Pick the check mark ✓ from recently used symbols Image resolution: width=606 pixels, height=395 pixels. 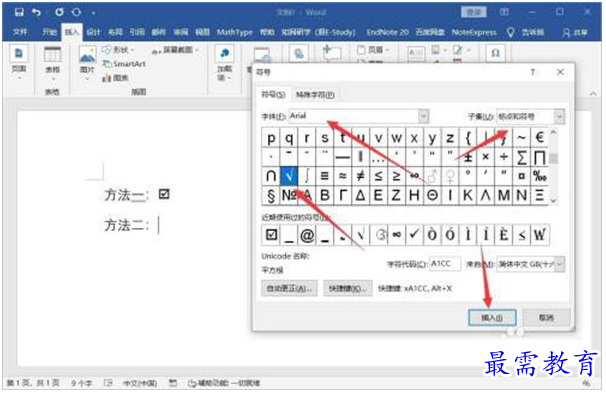414,235
